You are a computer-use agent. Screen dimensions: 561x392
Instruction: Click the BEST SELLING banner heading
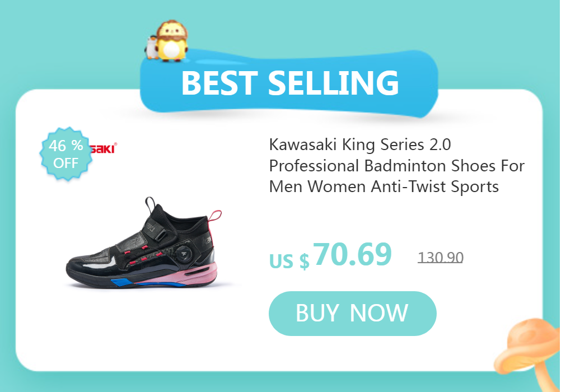pyautogui.click(x=290, y=83)
